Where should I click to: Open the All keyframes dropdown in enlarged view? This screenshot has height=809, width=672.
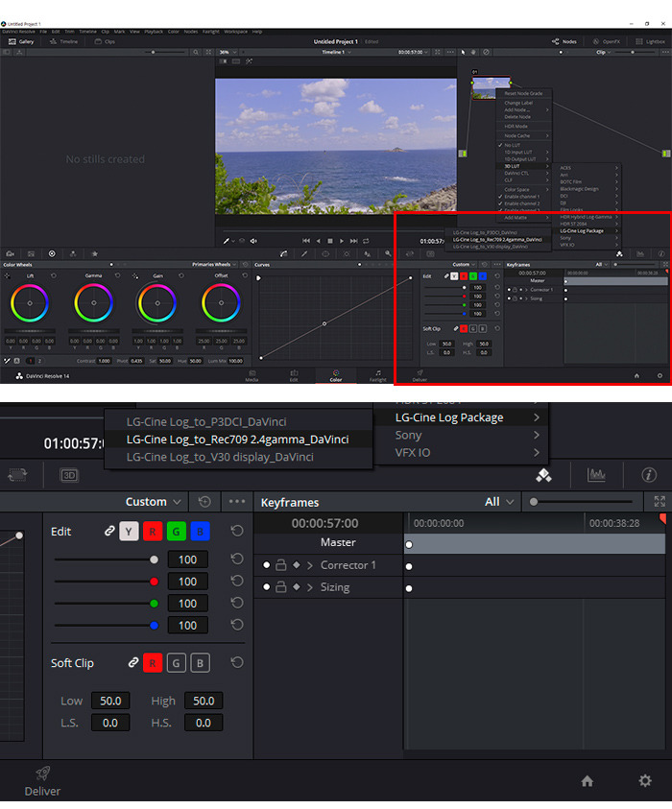click(499, 502)
